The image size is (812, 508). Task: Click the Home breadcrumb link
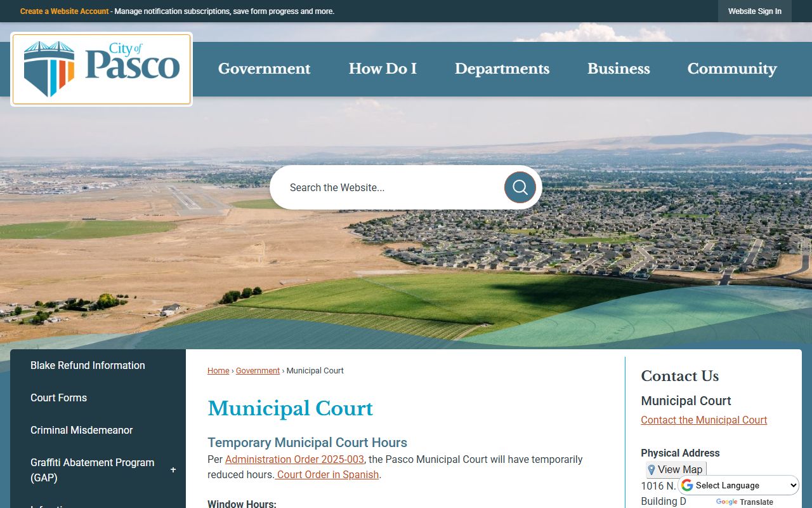pyautogui.click(x=218, y=371)
